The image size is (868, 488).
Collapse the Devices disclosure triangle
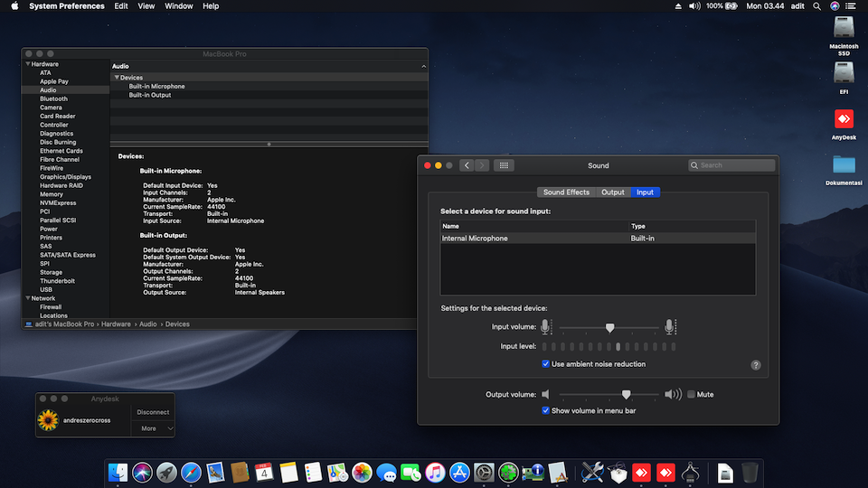117,78
